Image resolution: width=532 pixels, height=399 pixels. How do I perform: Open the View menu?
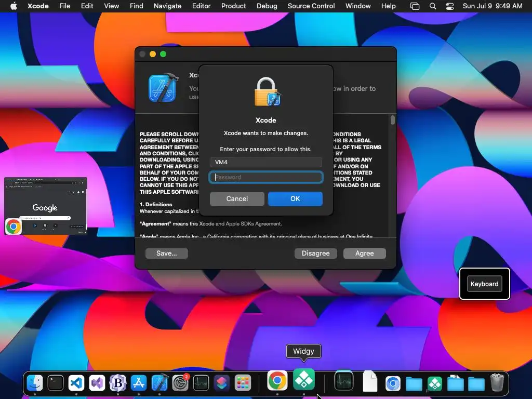[111, 6]
